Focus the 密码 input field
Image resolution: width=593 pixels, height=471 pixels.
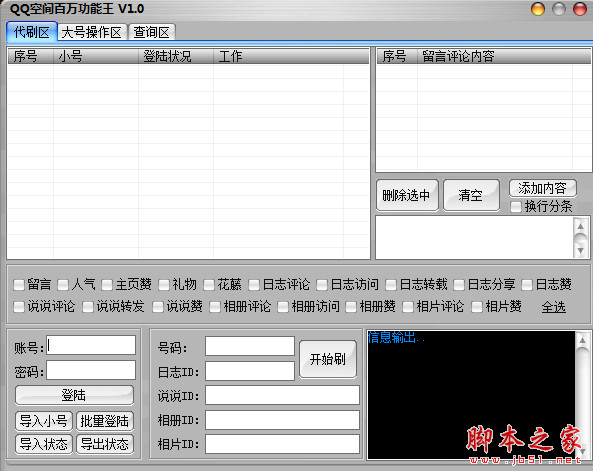91,370
